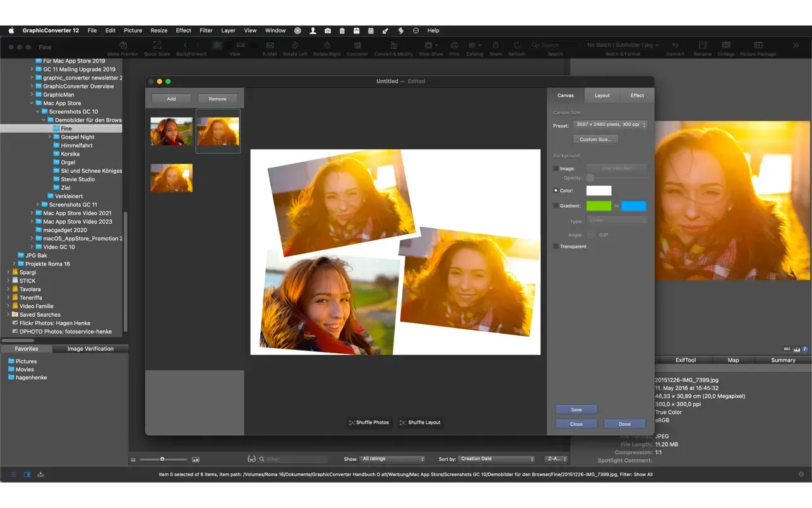Viewport: 812px width, 508px height.
Task: Click the Print toolbar icon
Action: [454, 45]
